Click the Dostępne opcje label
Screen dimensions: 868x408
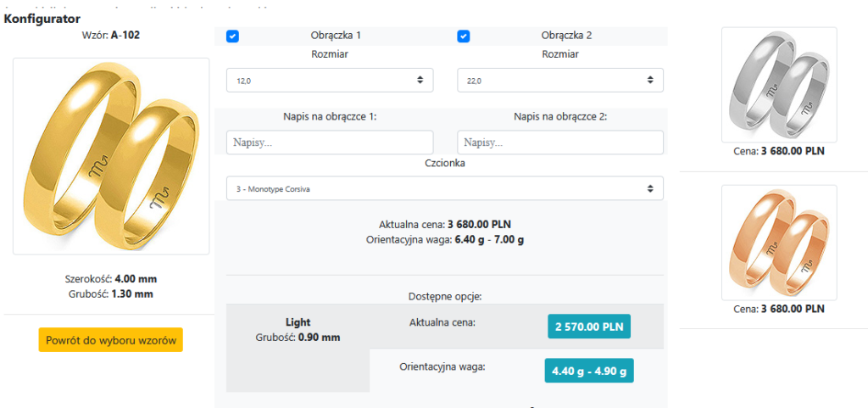[x=445, y=296]
